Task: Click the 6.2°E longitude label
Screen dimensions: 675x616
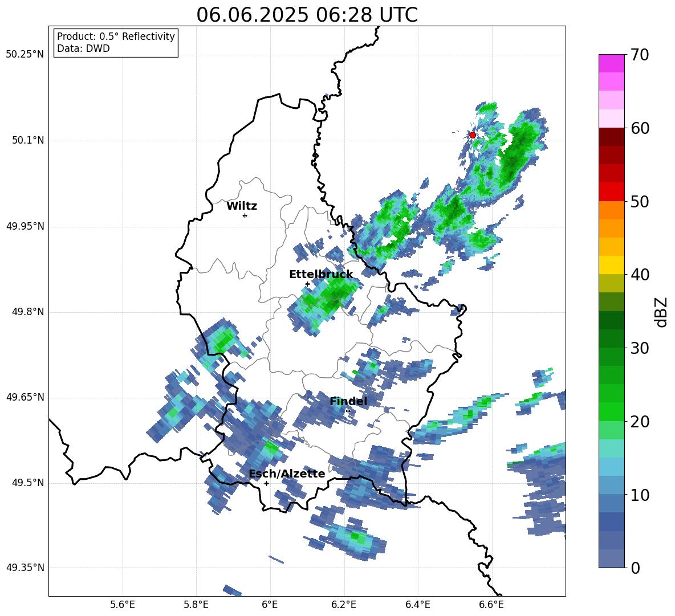Action: click(344, 605)
